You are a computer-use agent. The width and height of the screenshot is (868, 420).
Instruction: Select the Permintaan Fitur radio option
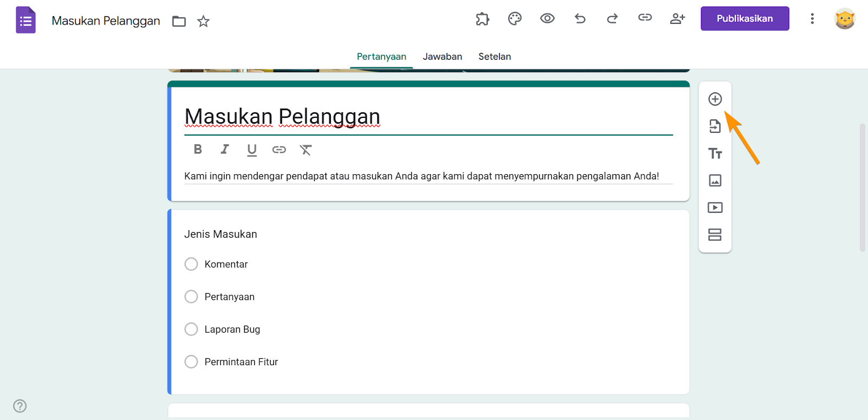point(191,362)
